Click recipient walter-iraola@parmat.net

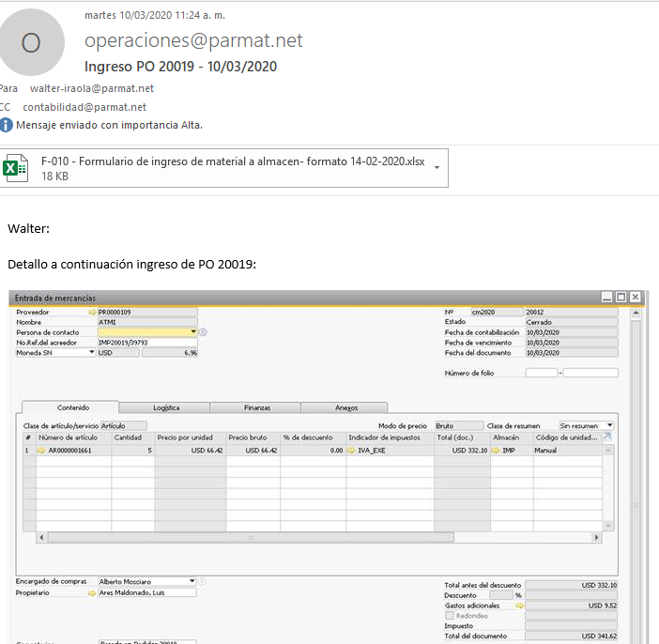(x=91, y=88)
